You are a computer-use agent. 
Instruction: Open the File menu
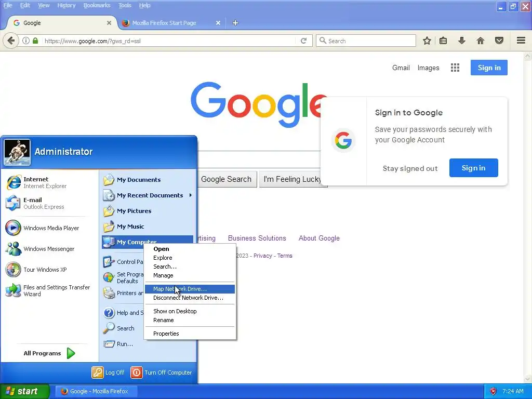[x=8, y=5]
